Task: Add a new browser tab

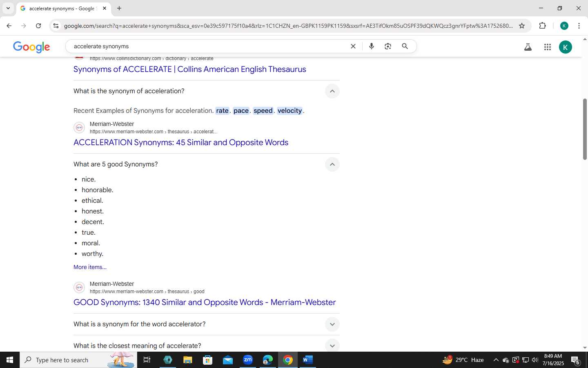Action: (119, 8)
